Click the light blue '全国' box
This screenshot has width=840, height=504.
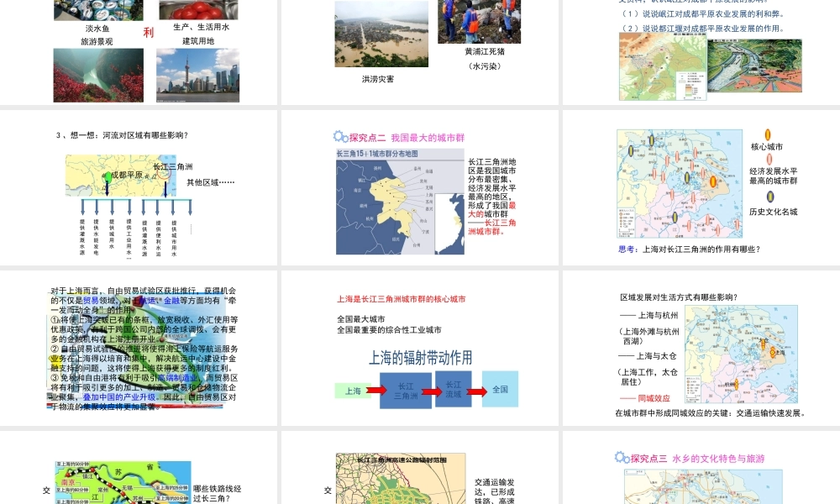(x=500, y=390)
